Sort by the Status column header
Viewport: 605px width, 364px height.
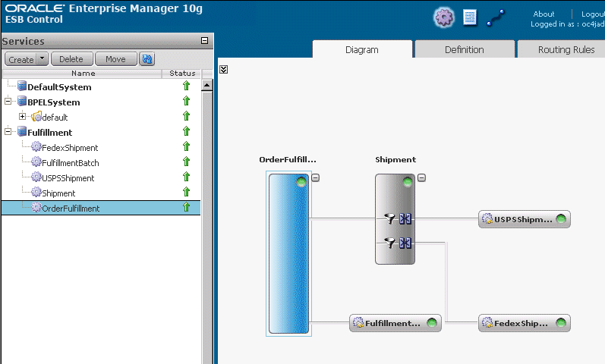[x=182, y=74]
